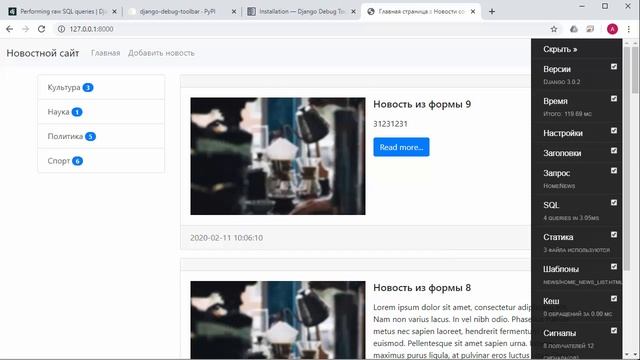
Task: Close the Performing raw SQL queries tab
Action: (x=114, y=11)
